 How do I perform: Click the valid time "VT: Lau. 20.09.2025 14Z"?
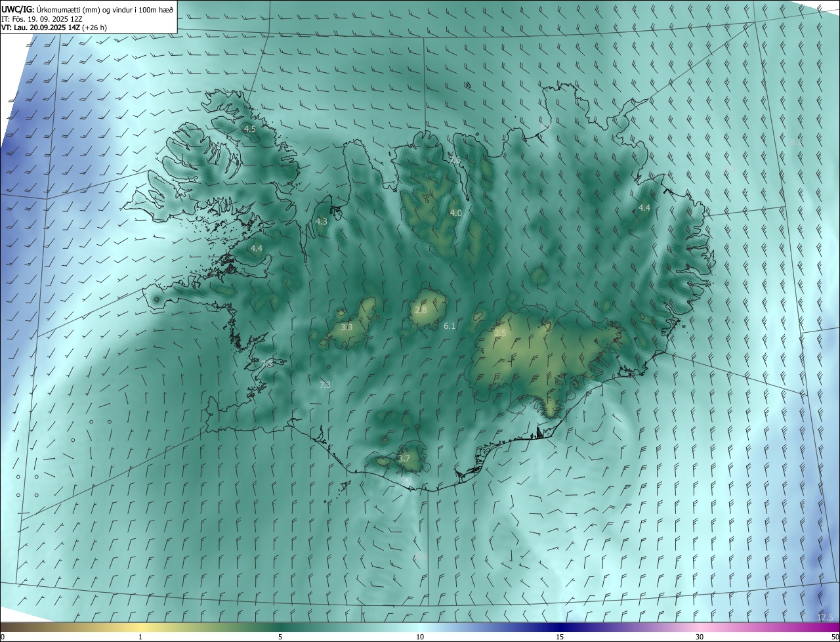[41, 28]
